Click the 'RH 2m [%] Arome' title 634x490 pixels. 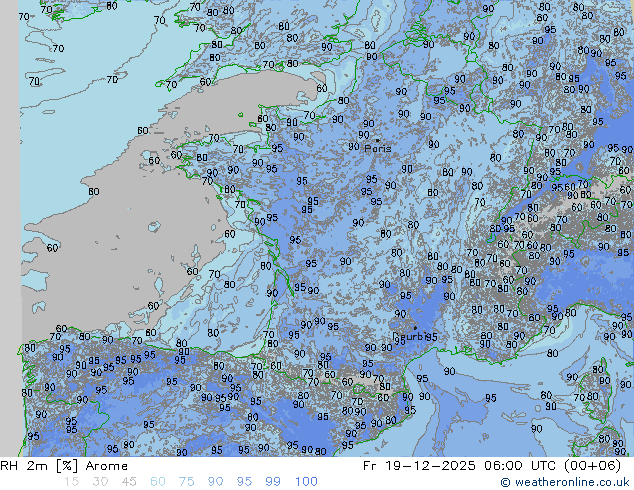click(x=64, y=466)
